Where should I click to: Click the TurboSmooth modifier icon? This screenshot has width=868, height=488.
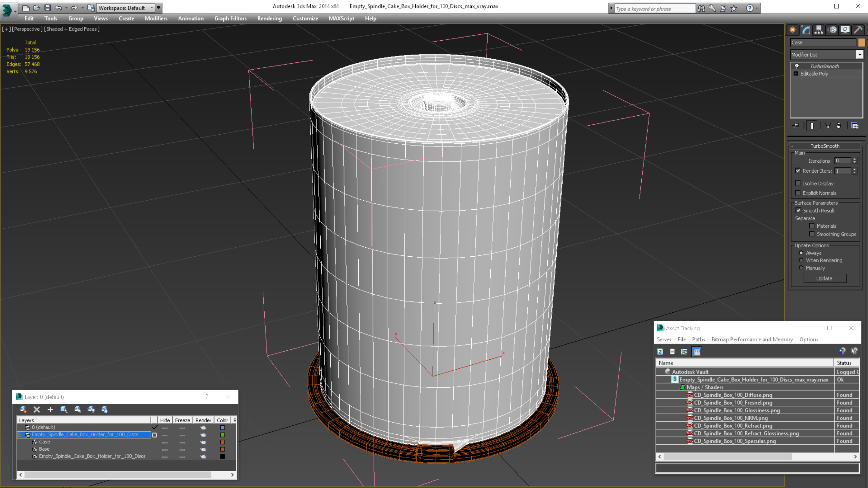click(797, 66)
